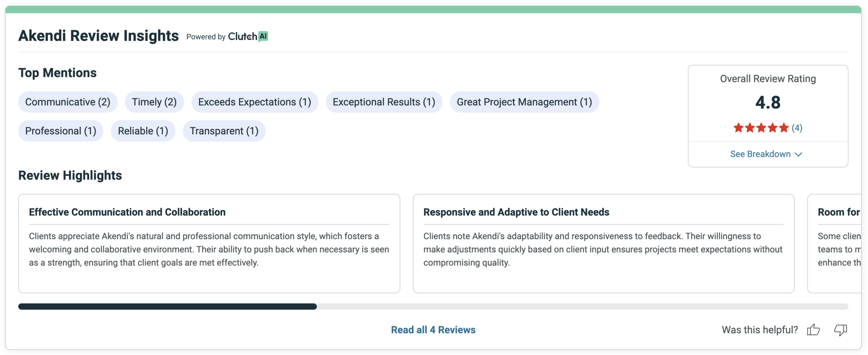This screenshot has height=355, width=868.
Task: Click the Top Mentions heading
Action: coord(57,73)
